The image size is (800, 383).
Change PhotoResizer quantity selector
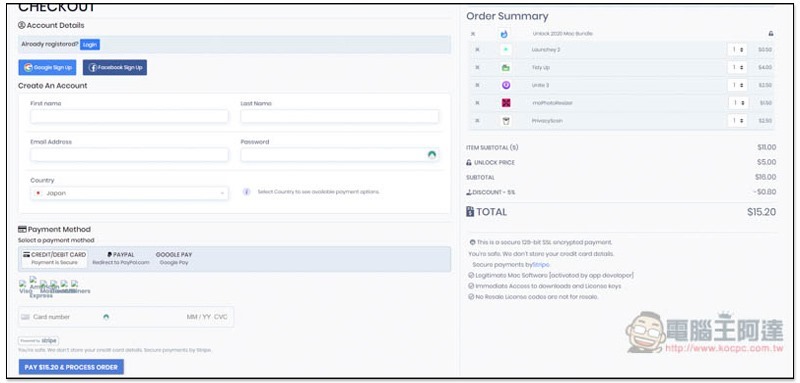point(737,103)
